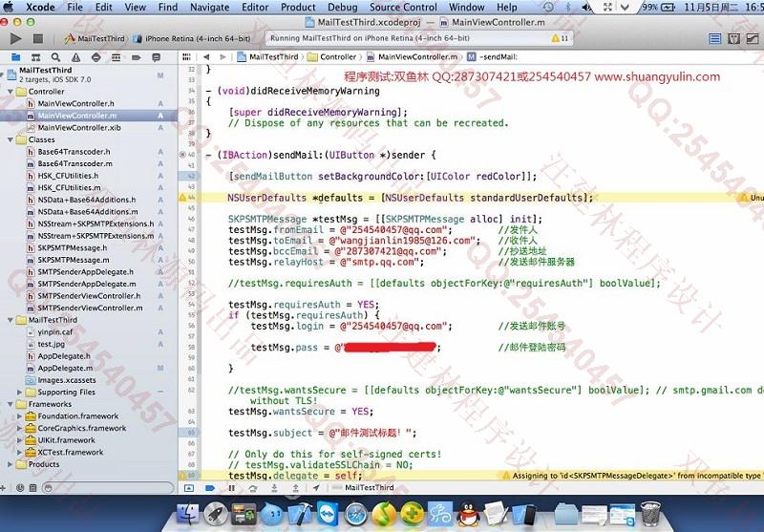Open Finder from the Dock
Screen dimensions: 764x532
187,514
